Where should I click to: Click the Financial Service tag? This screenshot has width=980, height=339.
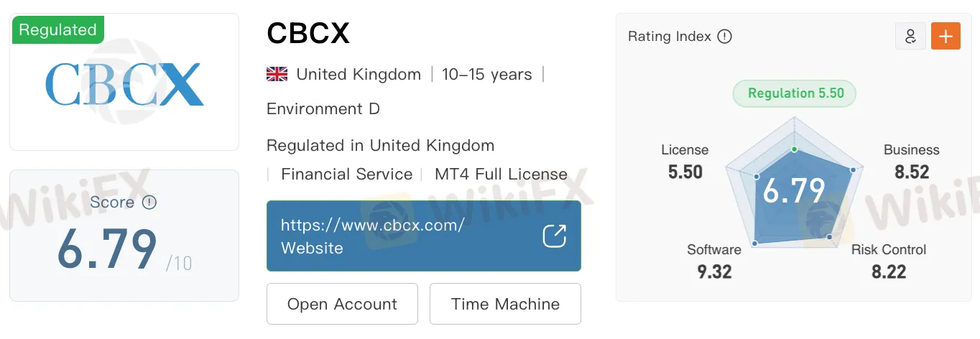point(346,175)
